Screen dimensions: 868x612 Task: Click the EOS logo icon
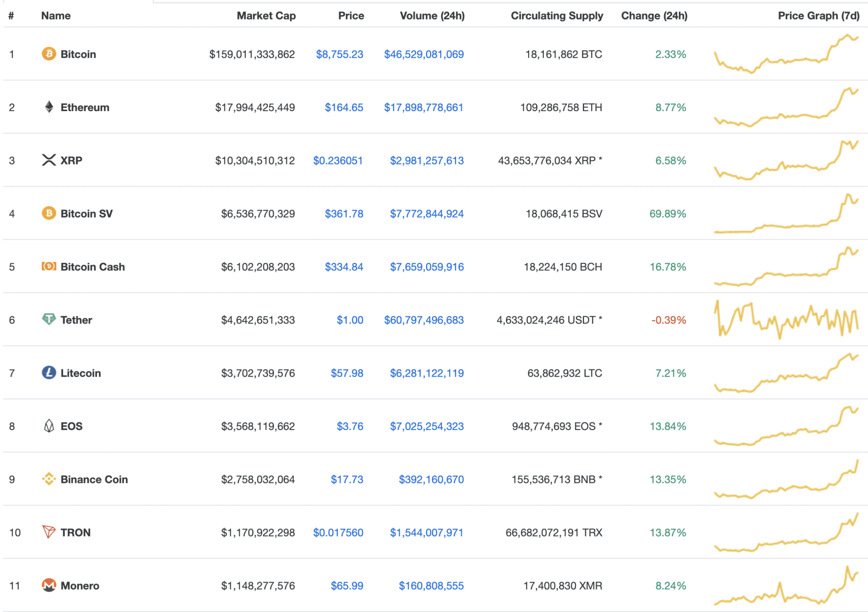tap(49, 426)
